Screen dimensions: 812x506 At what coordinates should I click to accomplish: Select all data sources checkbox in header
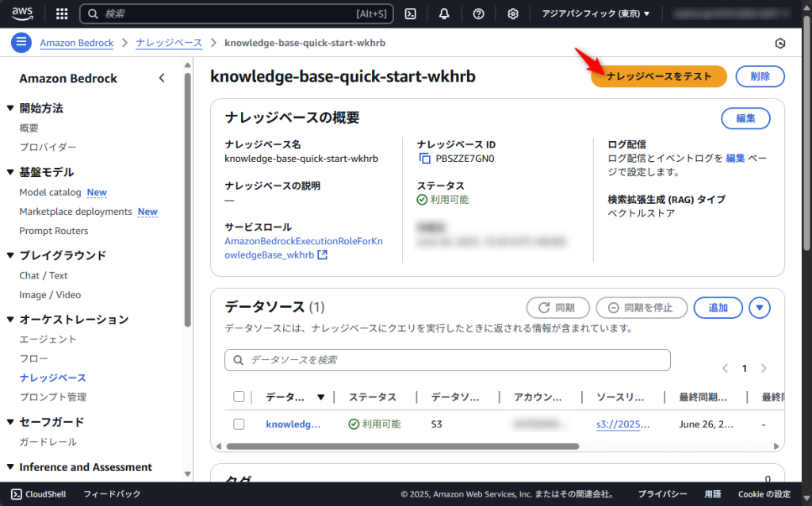pos(239,397)
